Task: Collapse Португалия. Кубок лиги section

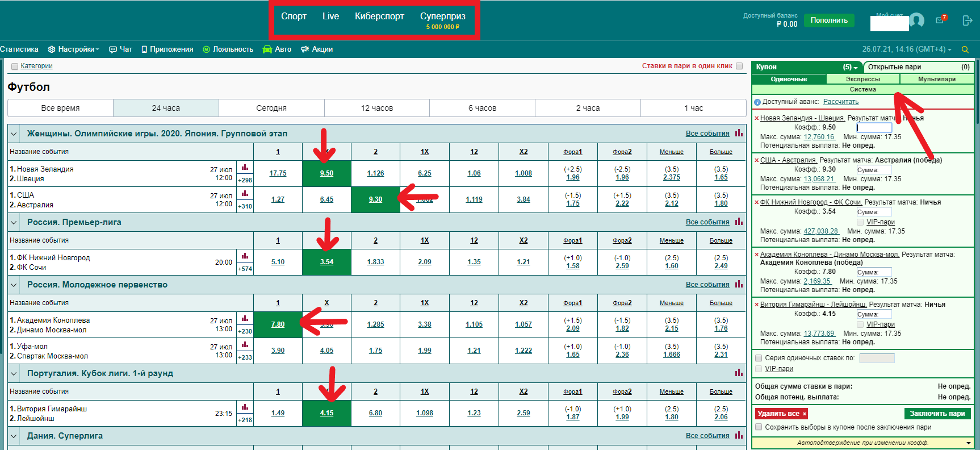Action: coord(14,373)
